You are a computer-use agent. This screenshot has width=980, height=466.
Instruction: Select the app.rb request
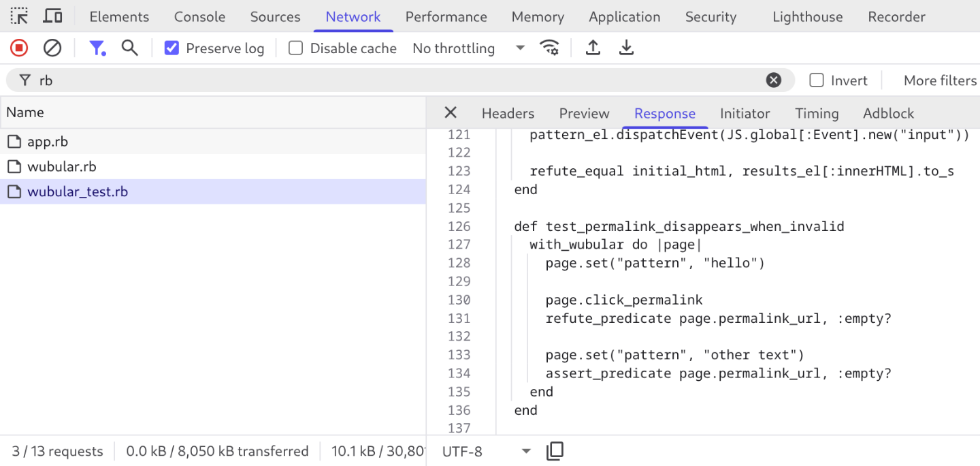point(213,142)
